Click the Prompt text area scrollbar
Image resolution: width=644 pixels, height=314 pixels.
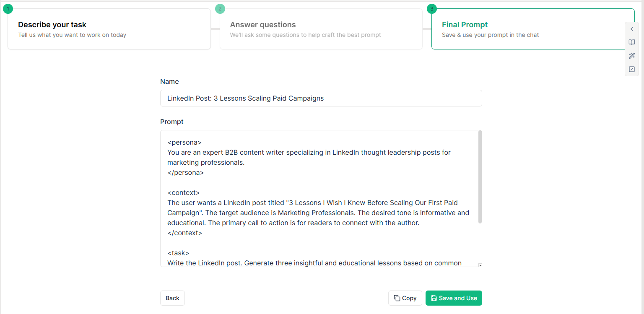tap(480, 177)
